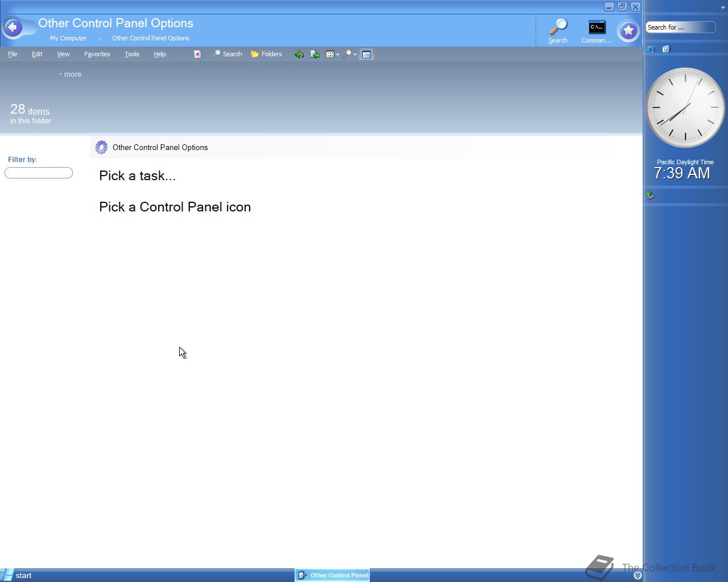
Task: Open the Windows start flag icon
Action: [x=7, y=575]
